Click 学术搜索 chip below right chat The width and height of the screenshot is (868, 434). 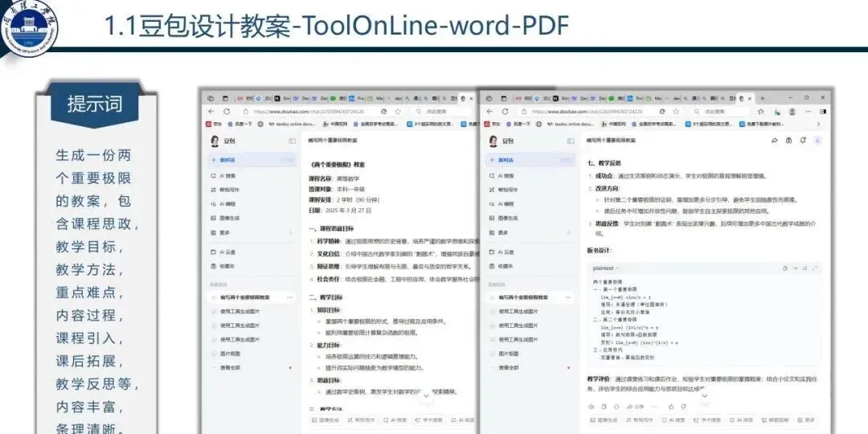tap(707, 420)
